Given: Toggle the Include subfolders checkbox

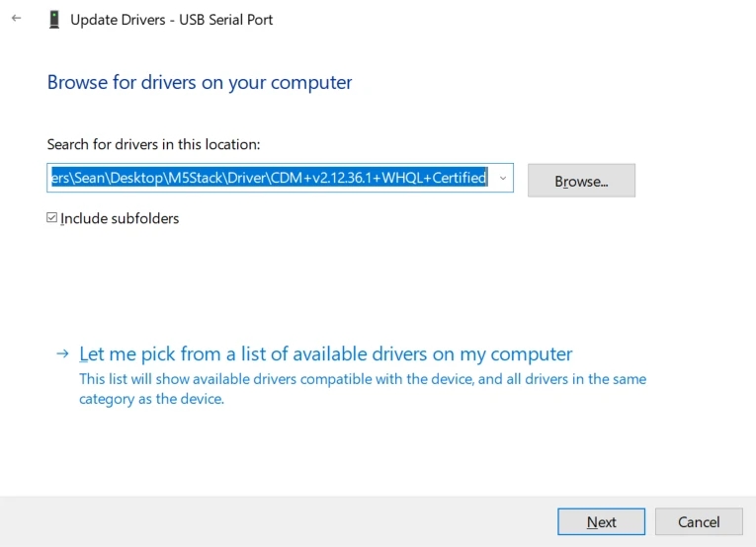Looking at the screenshot, I should [x=52, y=218].
